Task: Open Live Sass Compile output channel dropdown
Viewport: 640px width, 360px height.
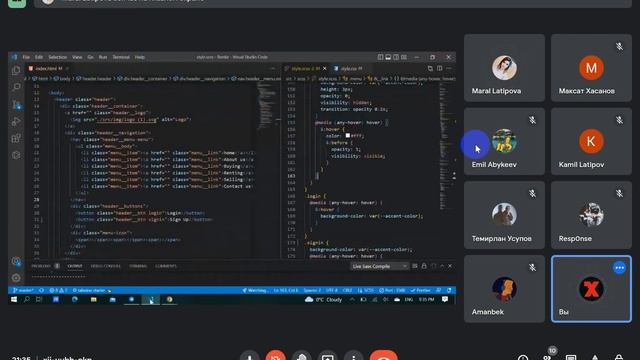Action: click(379, 266)
